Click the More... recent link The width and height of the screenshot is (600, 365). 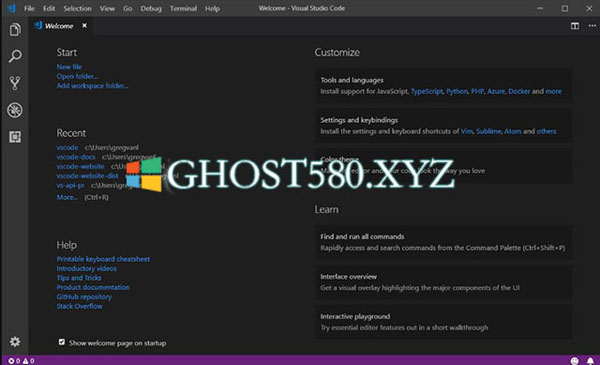pyautogui.click(x=67, y=197)
